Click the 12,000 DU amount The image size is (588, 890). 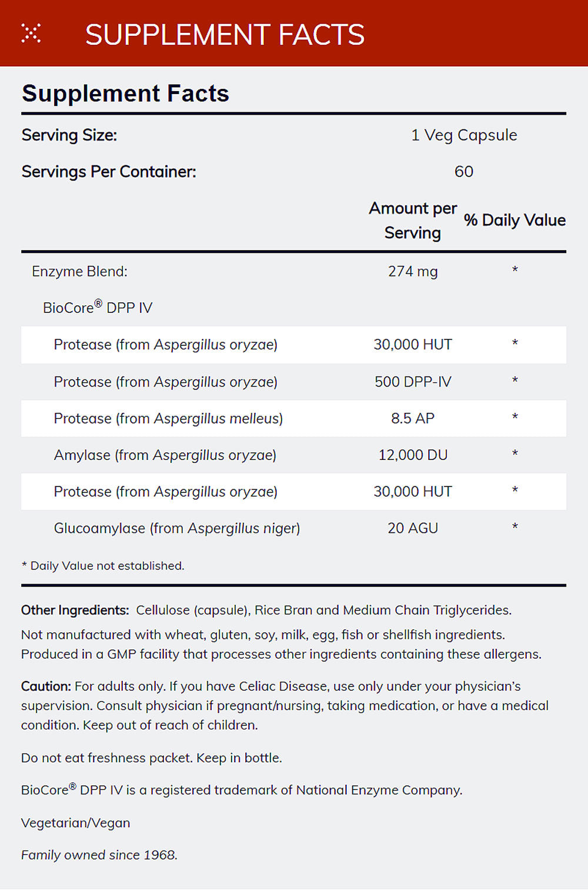(x=413, y=455)
